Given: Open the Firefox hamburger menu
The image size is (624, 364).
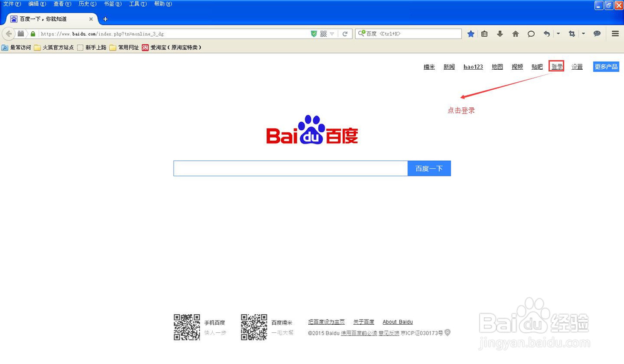Looking at the screenshot, I should point(616,34).
